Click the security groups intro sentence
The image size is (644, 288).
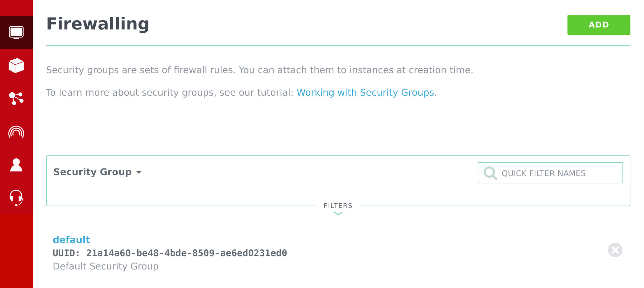point(259,70)
